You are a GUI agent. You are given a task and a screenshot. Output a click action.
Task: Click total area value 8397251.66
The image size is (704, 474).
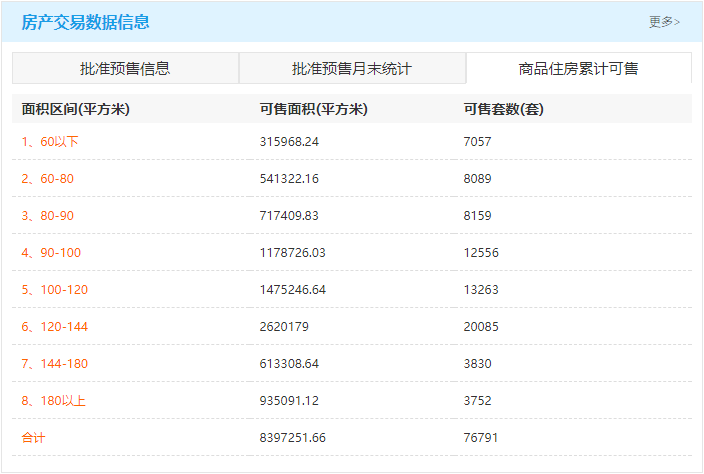[x=292, y=438]
